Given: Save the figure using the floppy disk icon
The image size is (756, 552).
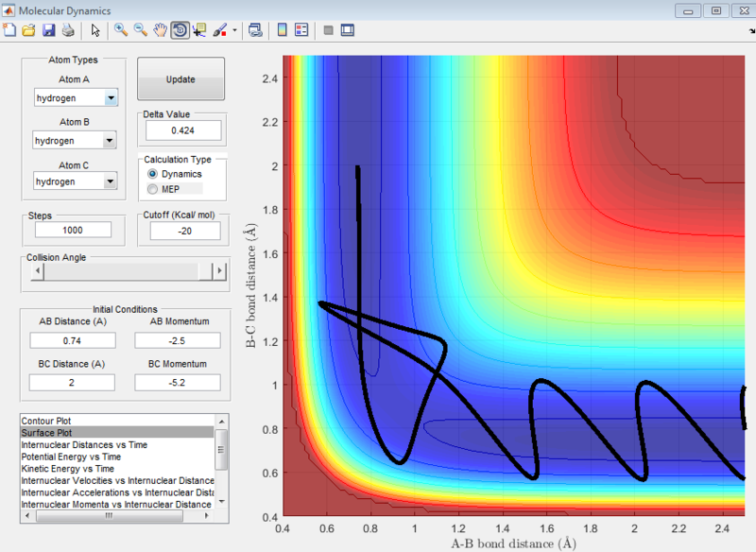Looking at the screenshot, I should pos(48,30).
